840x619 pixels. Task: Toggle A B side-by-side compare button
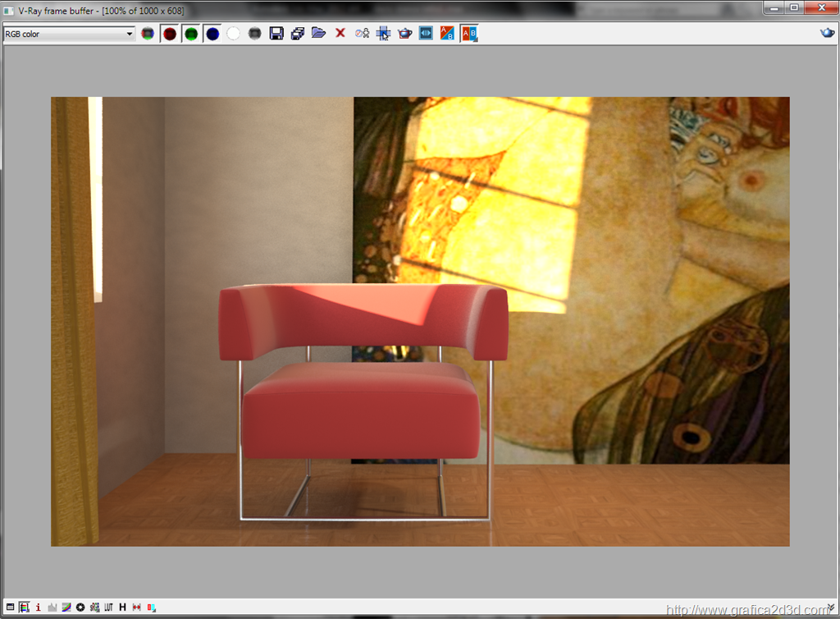click(x=469, y=34)
